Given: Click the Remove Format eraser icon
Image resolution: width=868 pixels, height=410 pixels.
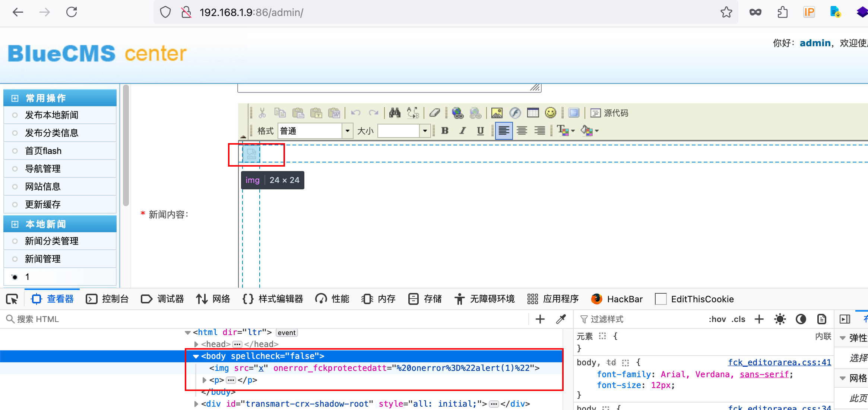Looking at the screenshot, I should pyautogui.click(x=435, y=113).
